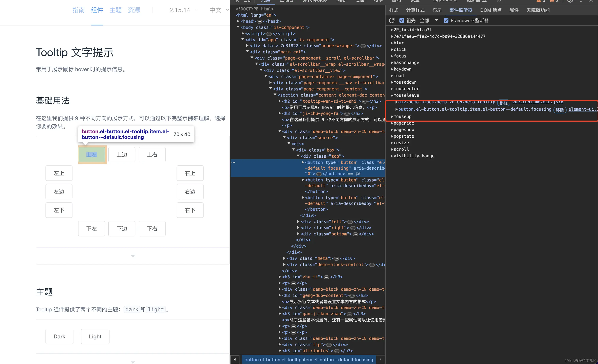The width and height of the screenshot is (598, 364).
Task: Click the Light theme button
Action: point(95,336)
